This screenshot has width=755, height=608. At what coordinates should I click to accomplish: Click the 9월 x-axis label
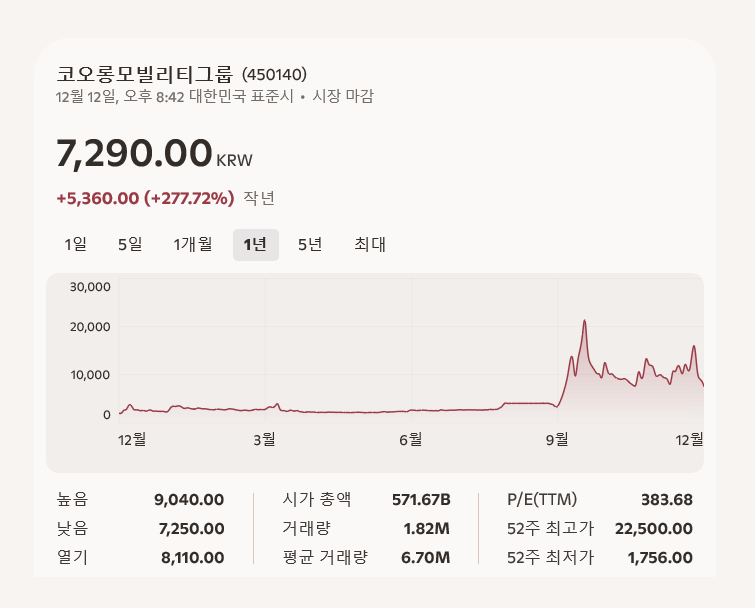coord(557,439)
